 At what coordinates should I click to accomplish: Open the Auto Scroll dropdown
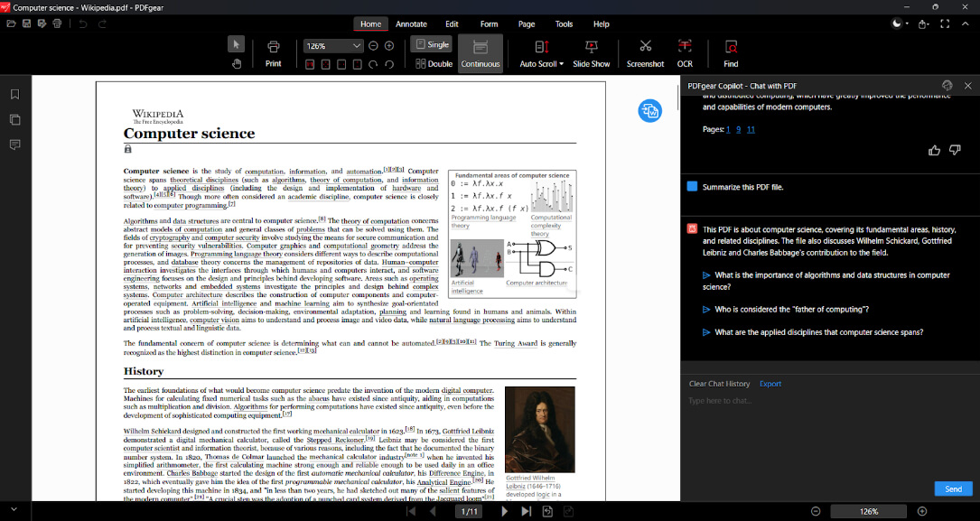(541, 53)
